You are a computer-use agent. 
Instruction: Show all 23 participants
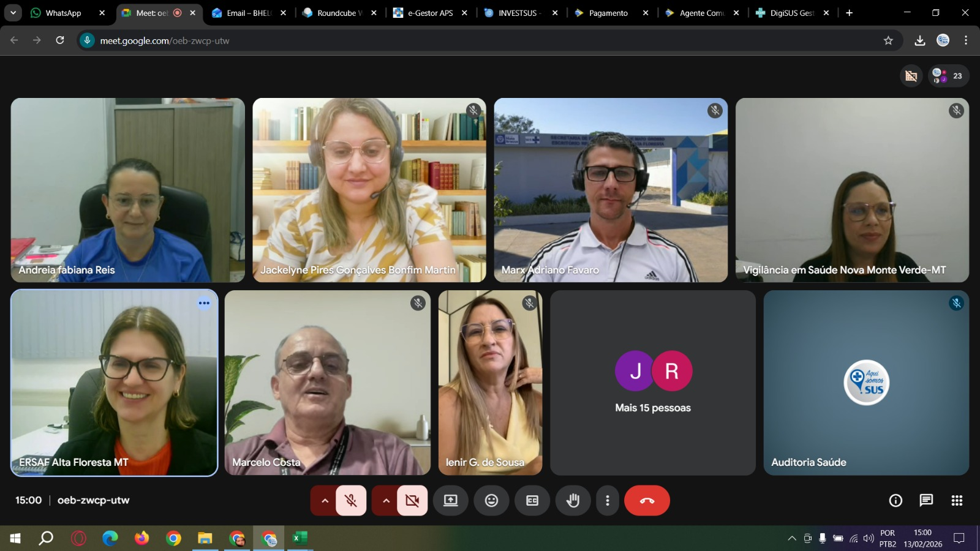coord(949,76)
